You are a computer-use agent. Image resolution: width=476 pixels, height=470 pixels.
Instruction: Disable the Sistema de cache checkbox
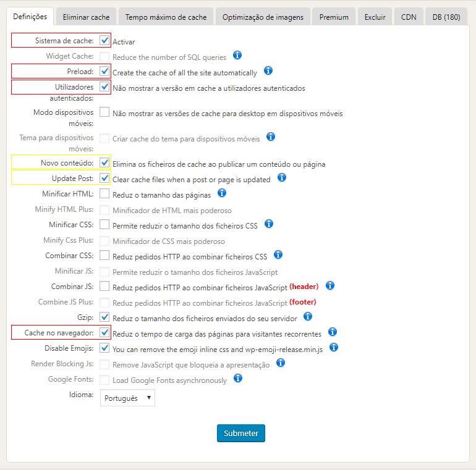click(104, 41)
